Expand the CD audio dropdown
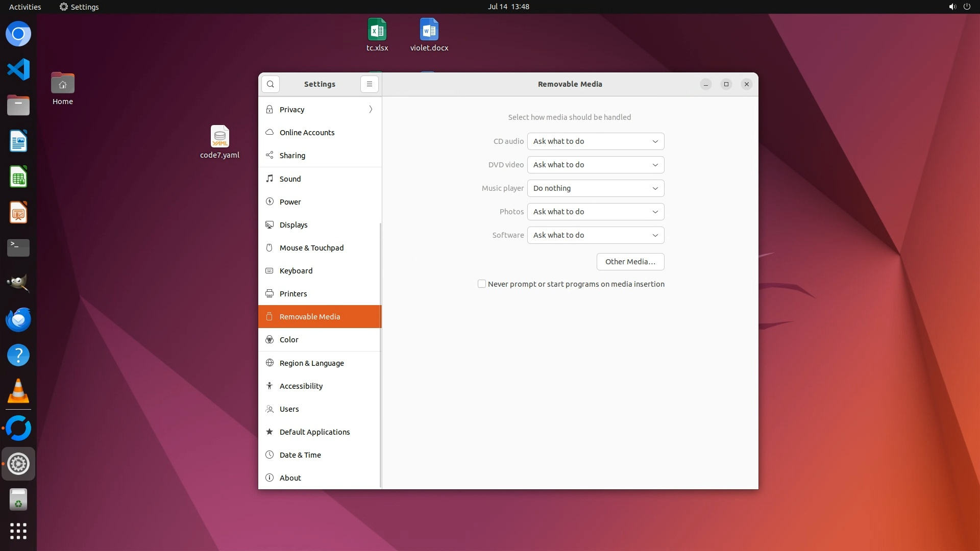This screenshot has height=551, width=980. 595,141
